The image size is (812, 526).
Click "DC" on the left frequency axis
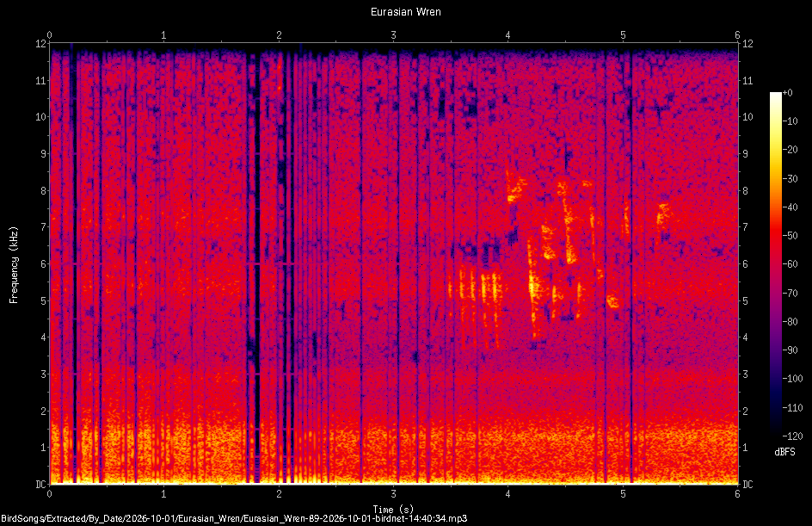point(41,485)
